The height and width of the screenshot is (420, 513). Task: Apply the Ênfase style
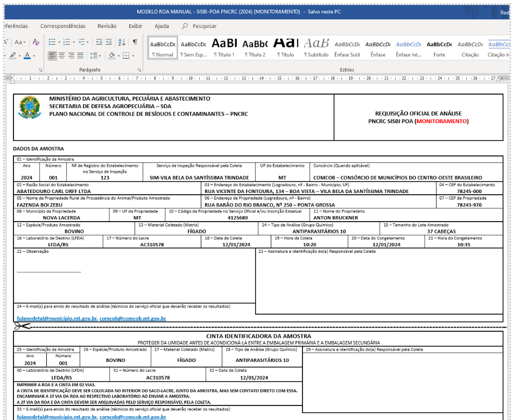point(378,48)
